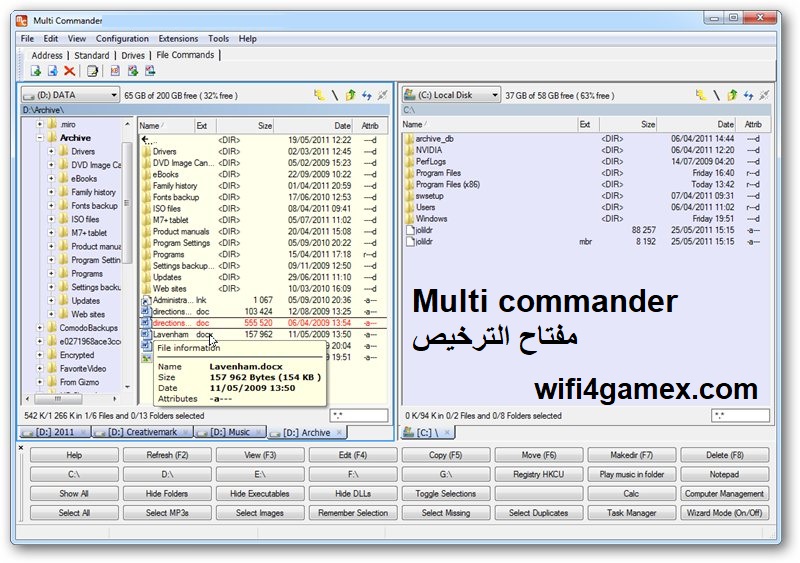Sort right panel by the Date column header
The image size is (800, 563).
click(x=697, y=124)
